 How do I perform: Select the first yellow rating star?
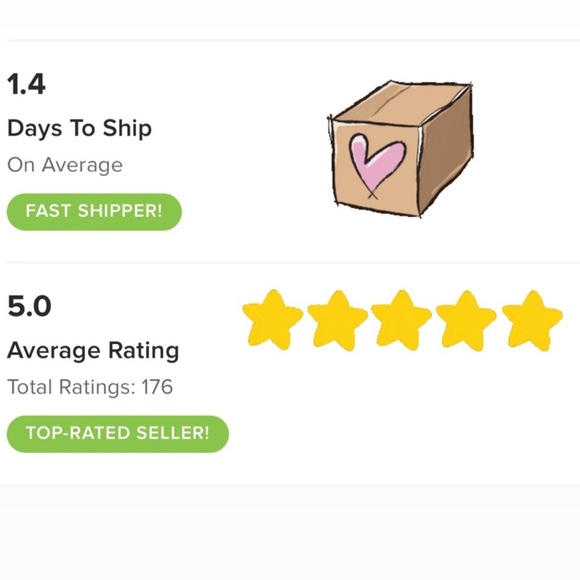273,320
